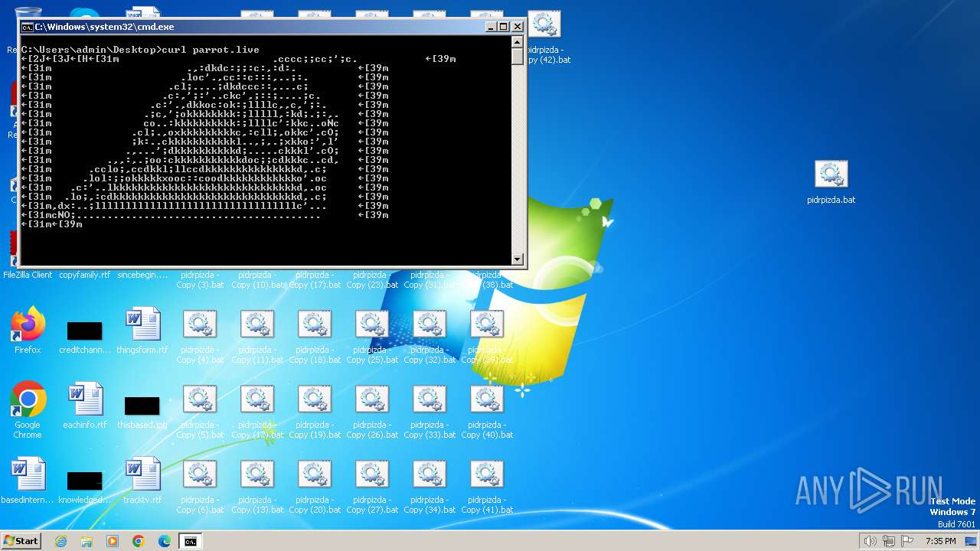Select pidrpizda - Copy (41).bat icon
Screen dimensions: 980x551
(487, 474)
